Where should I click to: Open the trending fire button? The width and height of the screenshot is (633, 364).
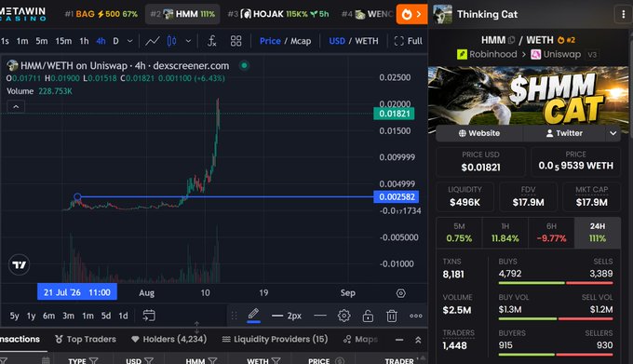[411, 14]
